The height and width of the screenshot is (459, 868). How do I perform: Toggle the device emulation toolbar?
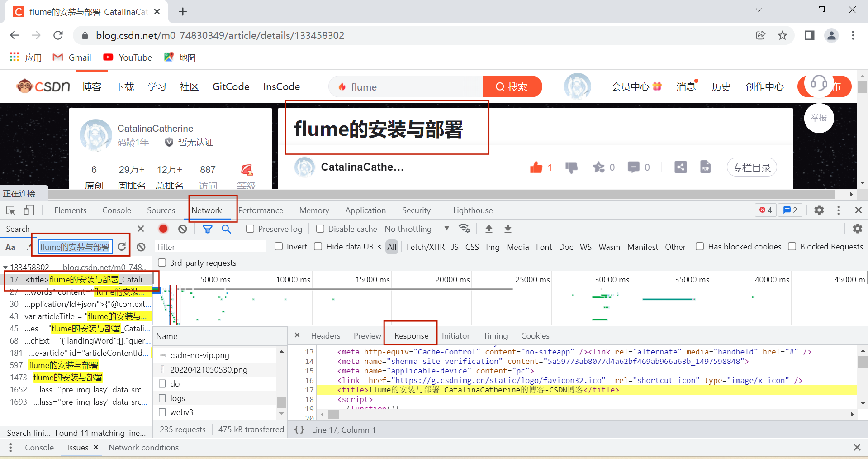(29, 210)
